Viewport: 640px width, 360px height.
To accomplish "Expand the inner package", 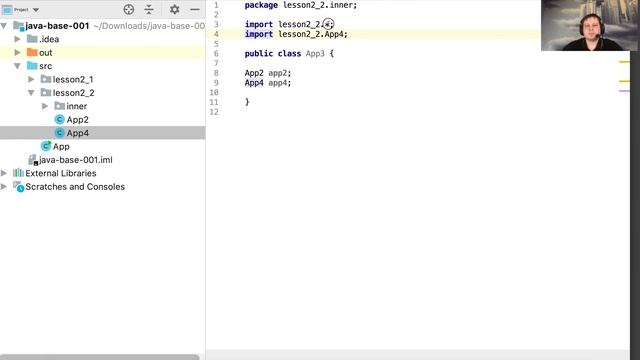I will click(45, 106).
